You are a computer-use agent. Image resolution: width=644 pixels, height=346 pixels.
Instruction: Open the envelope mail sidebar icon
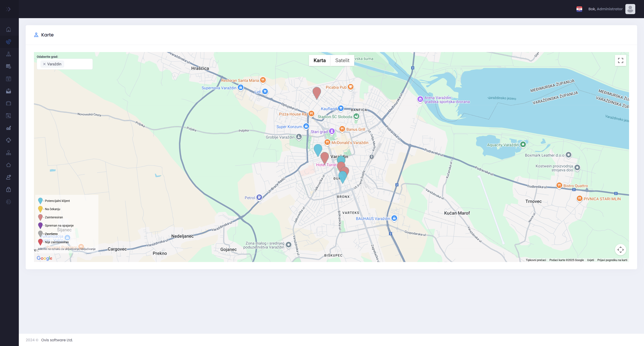click(9, 91)
